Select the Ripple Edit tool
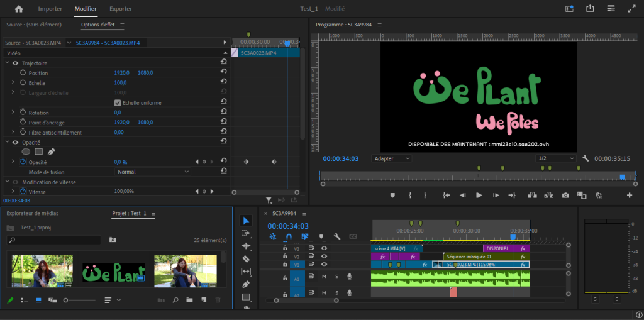The width and height of the screenshot is (644, 320). (246, 246)
